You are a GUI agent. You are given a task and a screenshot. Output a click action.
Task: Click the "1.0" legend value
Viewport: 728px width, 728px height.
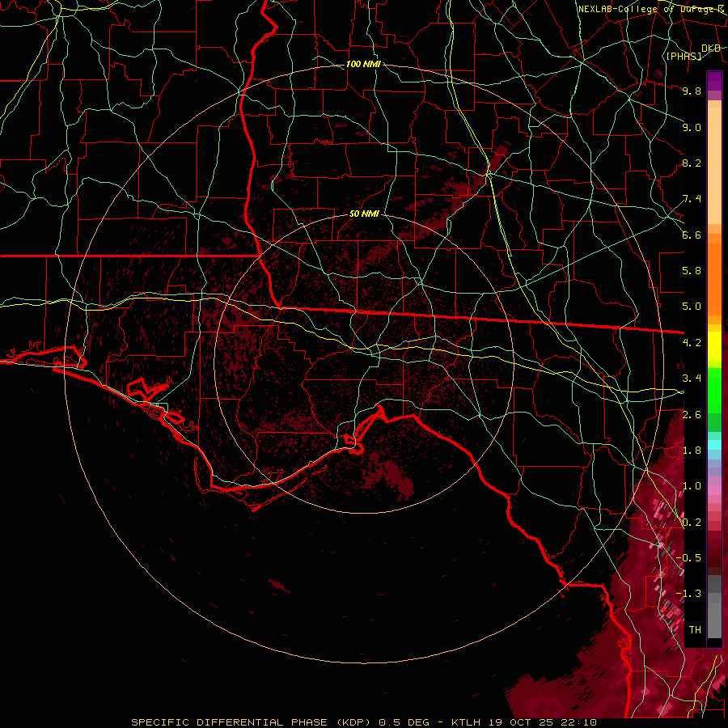[692, 486]
